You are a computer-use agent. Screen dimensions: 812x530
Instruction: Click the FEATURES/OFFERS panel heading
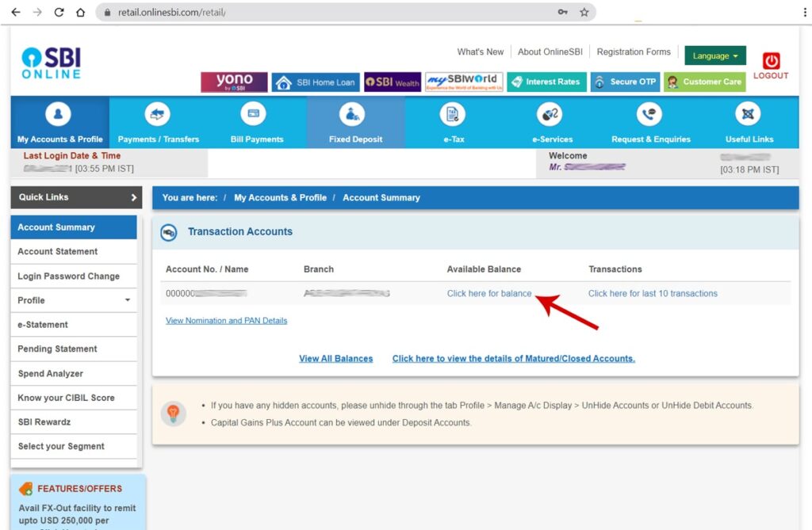[79, 489]
